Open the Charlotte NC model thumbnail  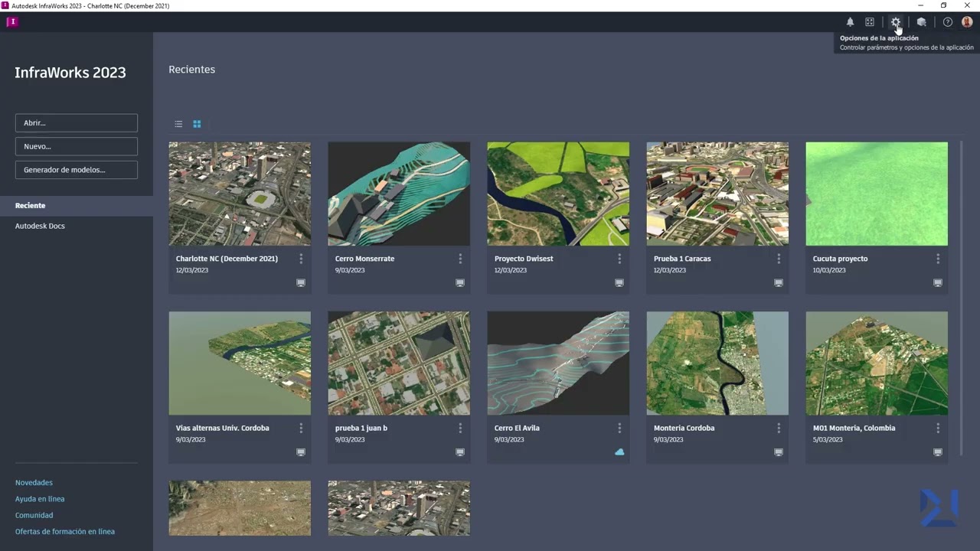click(x=240, y=194)
